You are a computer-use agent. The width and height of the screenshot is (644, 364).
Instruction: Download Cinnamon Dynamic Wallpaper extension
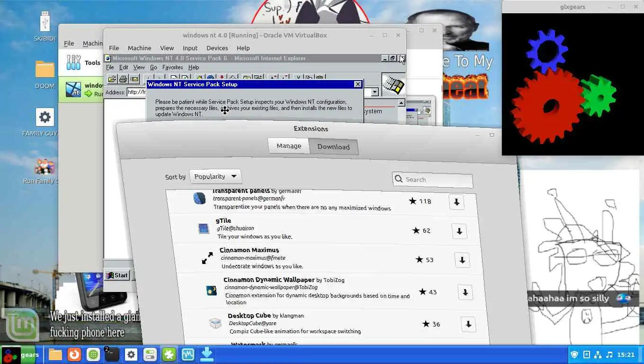pos(465,292)
